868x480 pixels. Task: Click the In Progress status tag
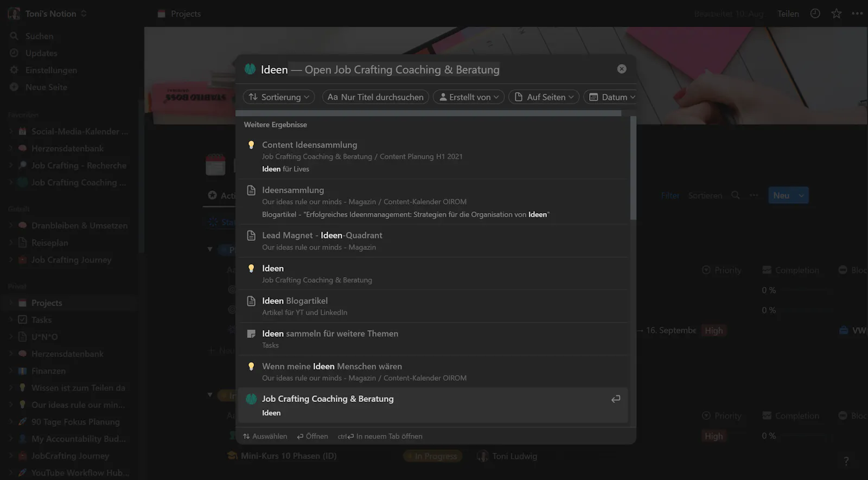tap(432, 457)
